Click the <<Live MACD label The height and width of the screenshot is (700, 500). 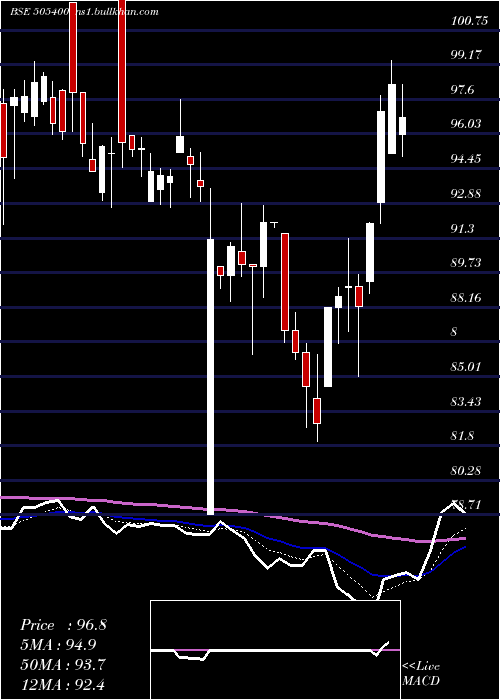421,673
